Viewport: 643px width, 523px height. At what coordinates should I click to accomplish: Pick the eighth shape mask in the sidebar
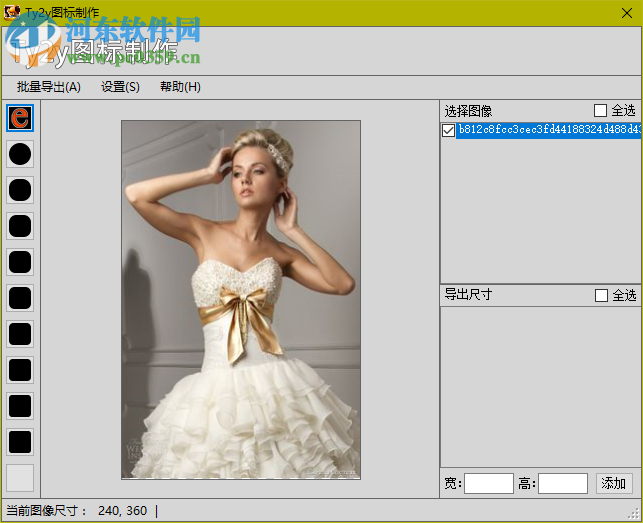[20, 370]
